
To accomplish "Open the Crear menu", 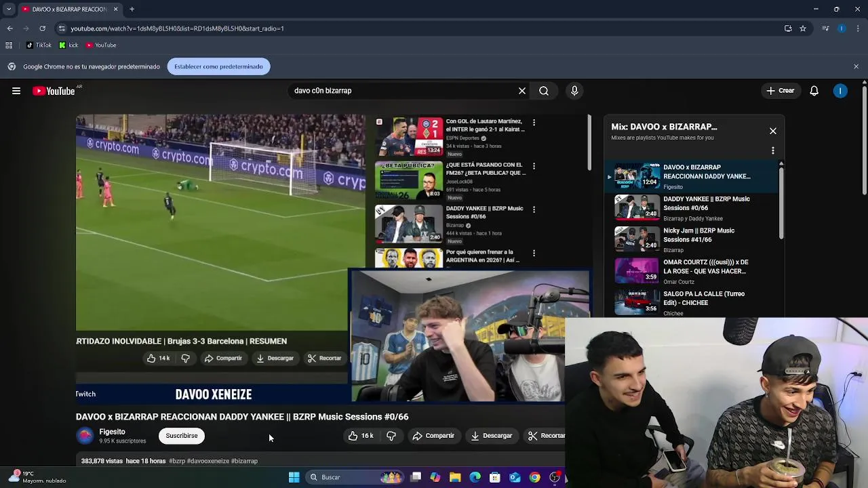I will pyautogui.click(x=781, y=91).
